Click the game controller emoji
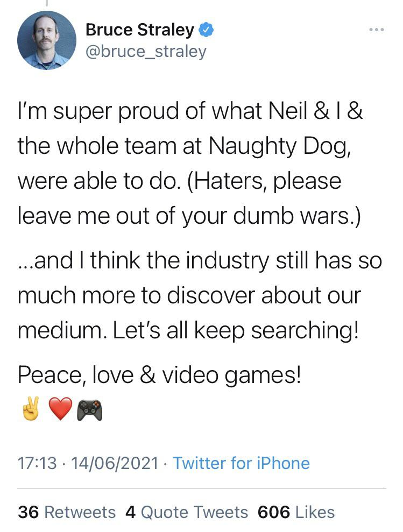Screen dimensions: 403x532 coord(89,411)
